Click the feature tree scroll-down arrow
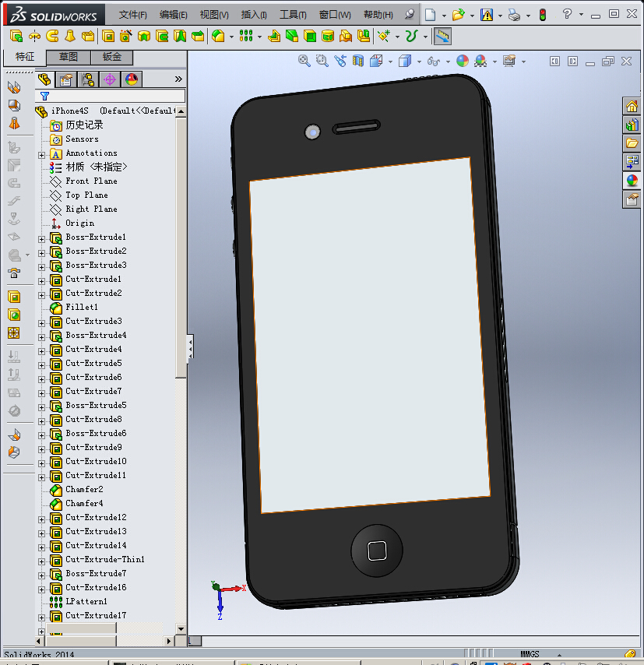The image size is (644, 665). (x=181, y=629)
